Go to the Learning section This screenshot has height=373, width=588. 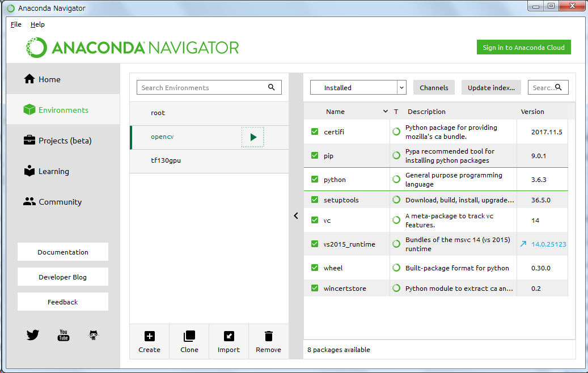[63, 171]
